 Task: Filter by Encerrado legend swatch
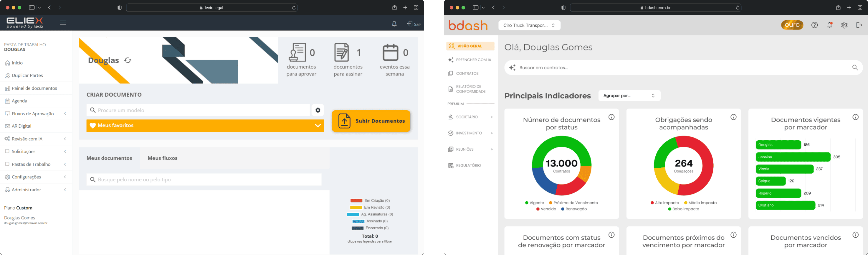(x=358, y=228)
